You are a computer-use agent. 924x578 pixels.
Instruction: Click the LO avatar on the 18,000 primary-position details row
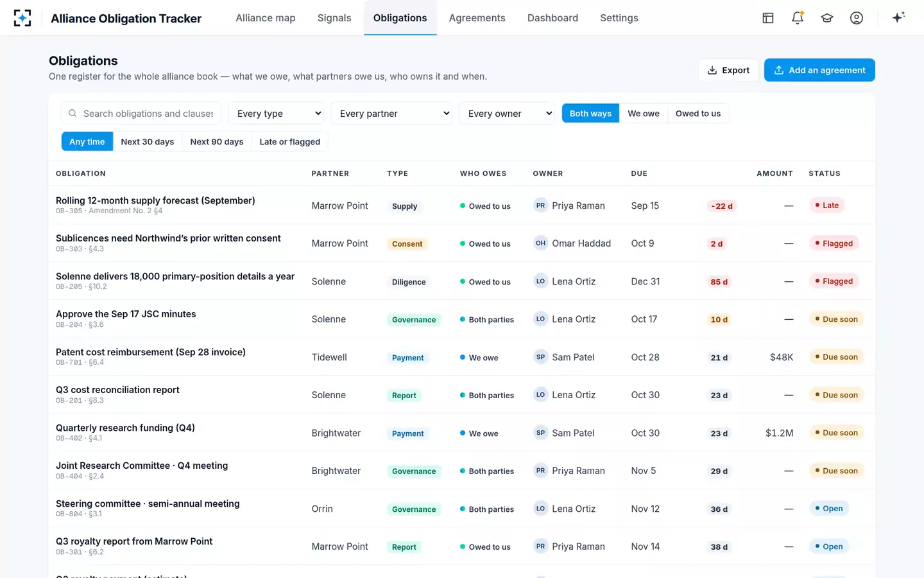click(x=540, y=281)
